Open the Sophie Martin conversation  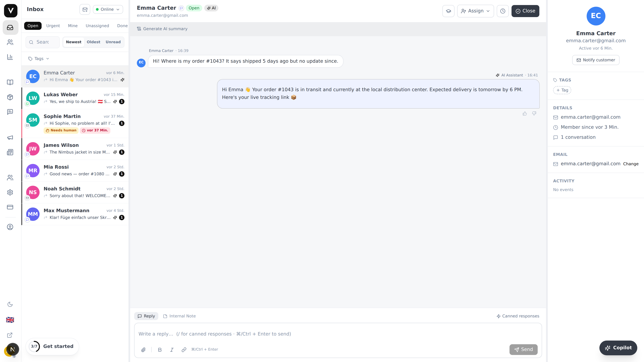(75, 123)
